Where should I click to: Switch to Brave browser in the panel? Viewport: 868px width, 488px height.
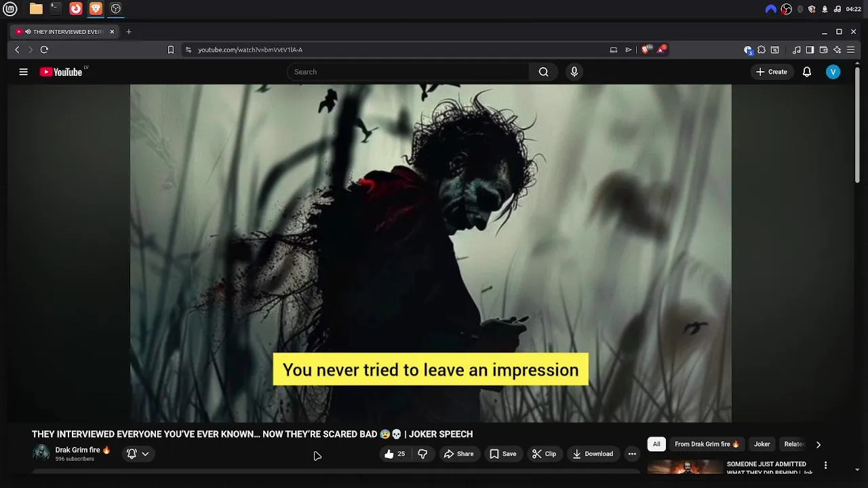(96, 9)
